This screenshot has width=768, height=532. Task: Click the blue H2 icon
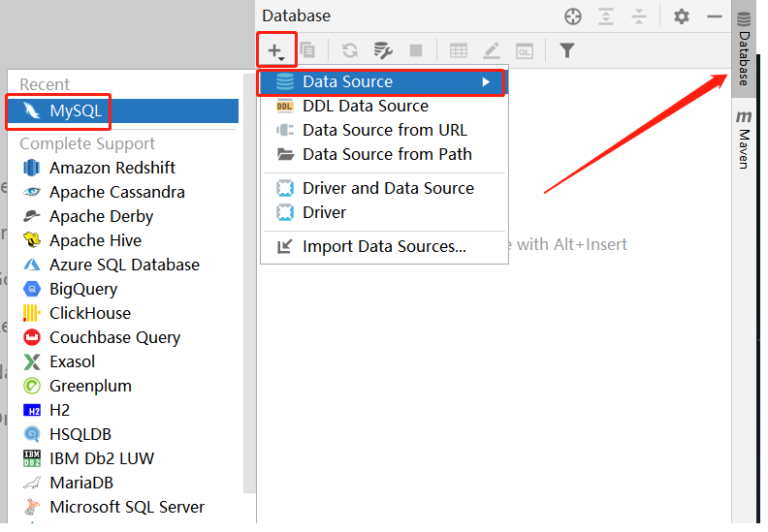[x=32, y=411]
